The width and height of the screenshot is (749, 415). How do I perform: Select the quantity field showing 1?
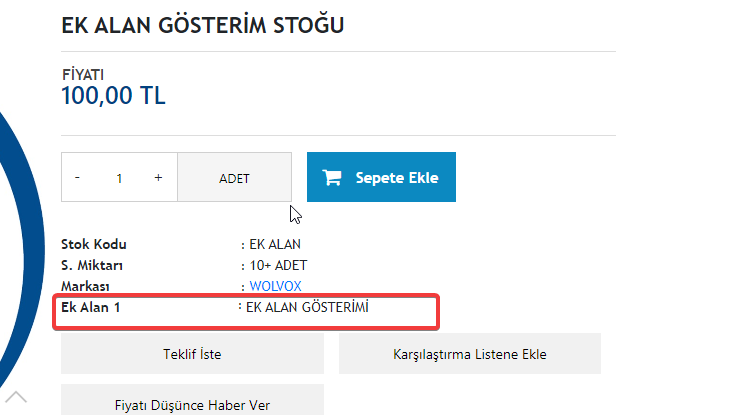[119, 178]
